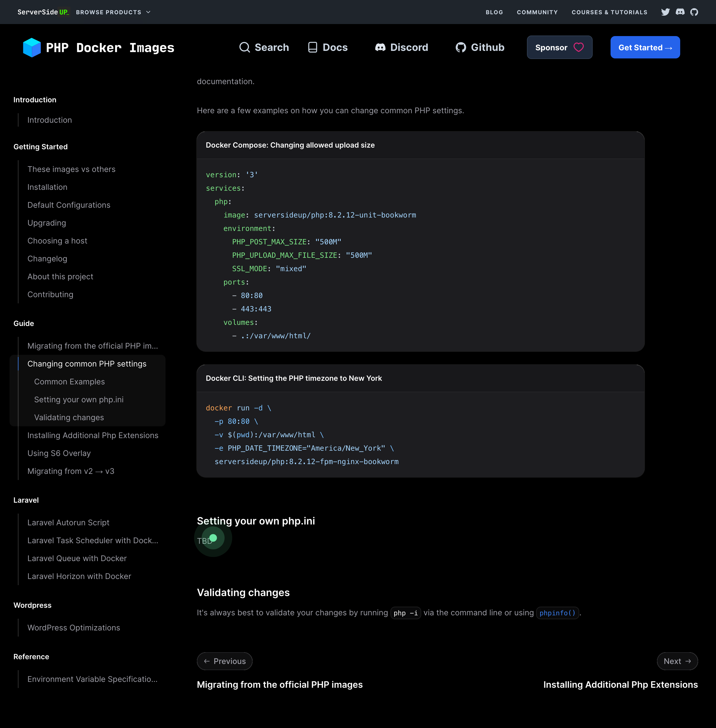Click the Twitter icon in top bar
Viewport: 716px width, 728px height.
(x=665, y=12)
